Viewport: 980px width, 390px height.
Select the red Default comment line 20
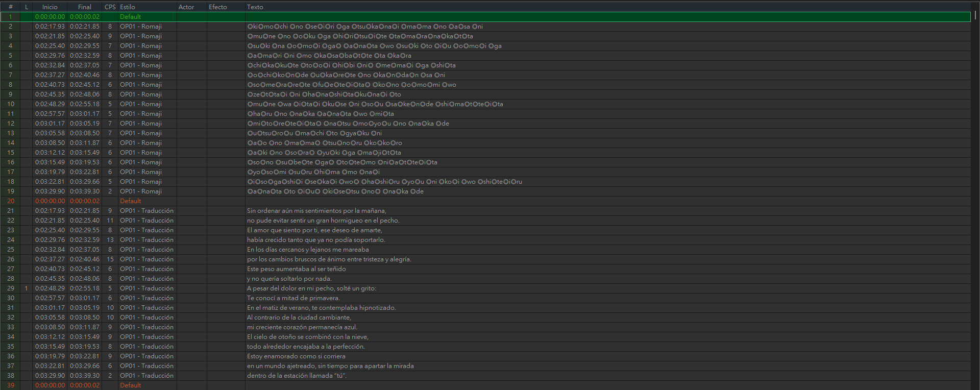click(x=130, y=201)
